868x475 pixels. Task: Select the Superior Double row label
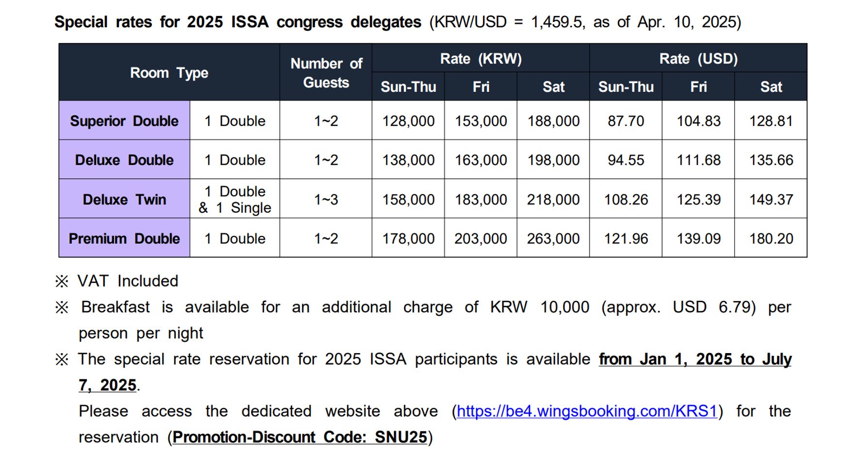click(124, 121)
